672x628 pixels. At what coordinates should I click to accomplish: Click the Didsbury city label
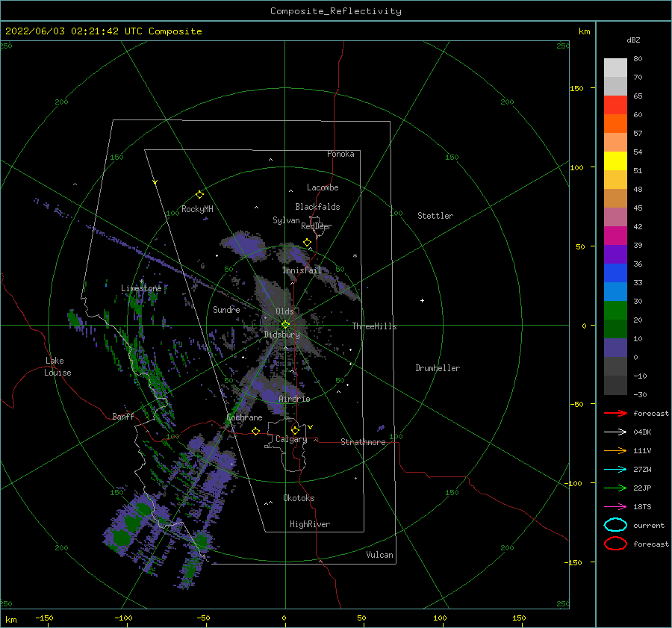coord(281,335)
